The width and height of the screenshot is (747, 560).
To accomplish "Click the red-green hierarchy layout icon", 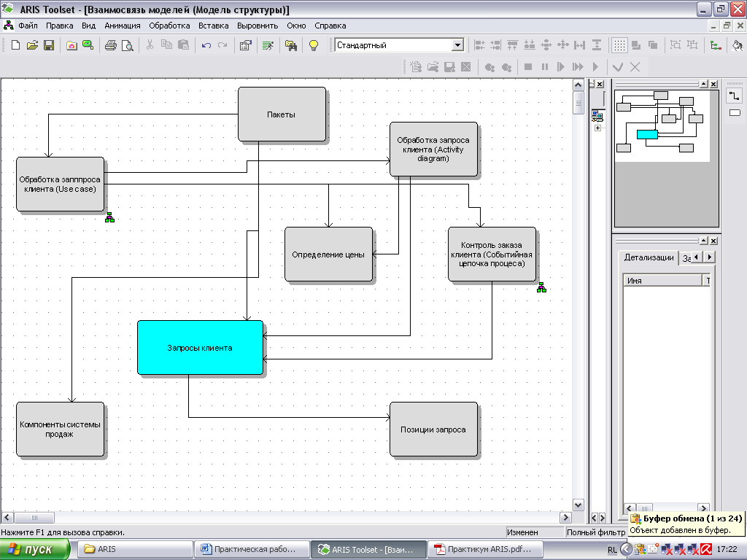I will pos(715,45).
